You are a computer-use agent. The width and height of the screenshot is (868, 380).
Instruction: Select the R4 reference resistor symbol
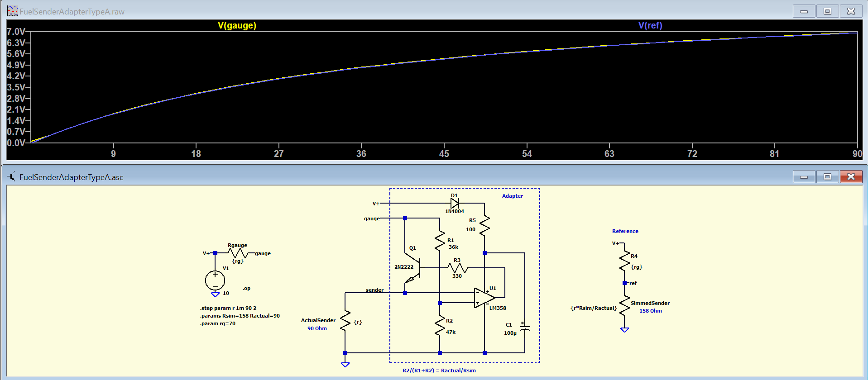tap(624, 261)
